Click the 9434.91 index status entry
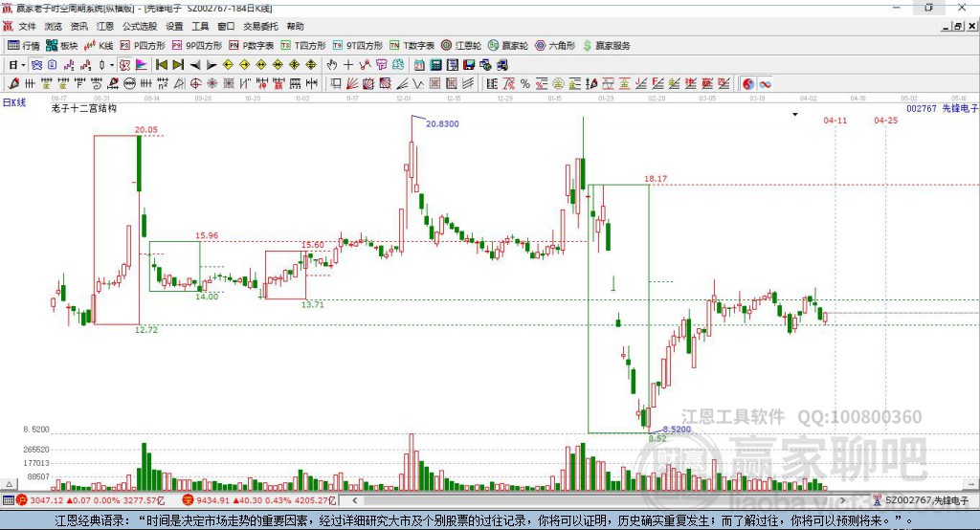Viewport: 980px width, 530px height. (260, 500)
